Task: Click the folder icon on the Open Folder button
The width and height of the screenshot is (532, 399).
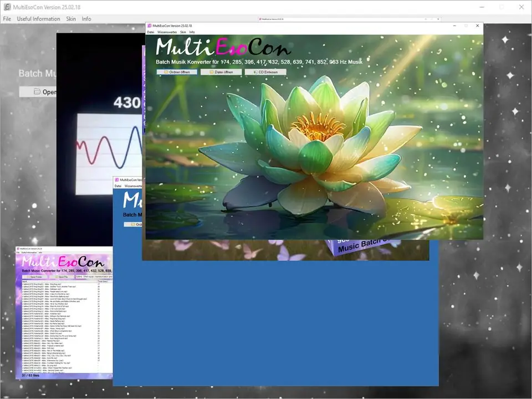Action: 28,276
